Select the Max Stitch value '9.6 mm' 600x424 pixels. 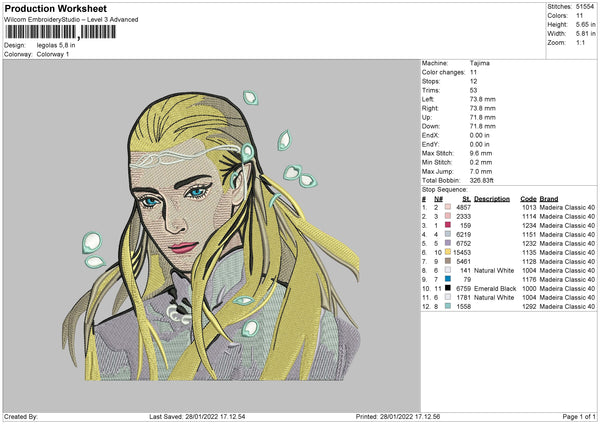pyautogui.click(x=481, y=153)
